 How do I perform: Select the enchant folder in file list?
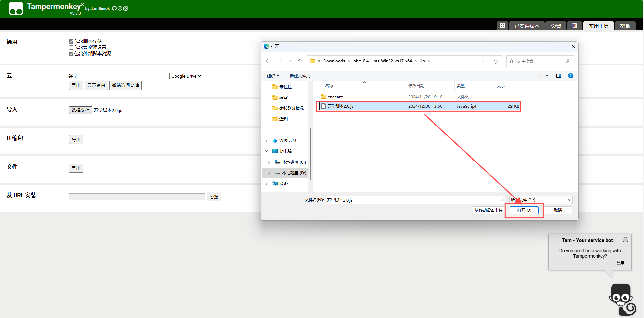[x=335, y=97]
